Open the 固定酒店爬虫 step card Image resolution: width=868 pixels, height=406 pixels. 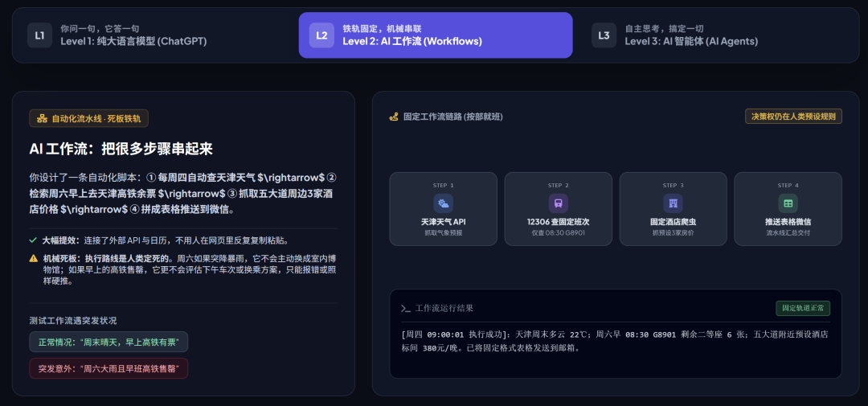tap(674, 209)
